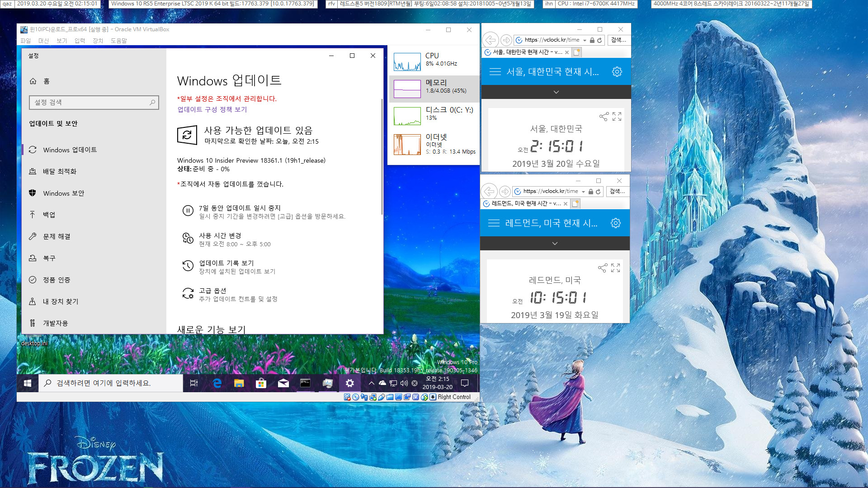Click fullscreen icon on Seoul clock
The image size is (868, 488).
coord(617,117)
